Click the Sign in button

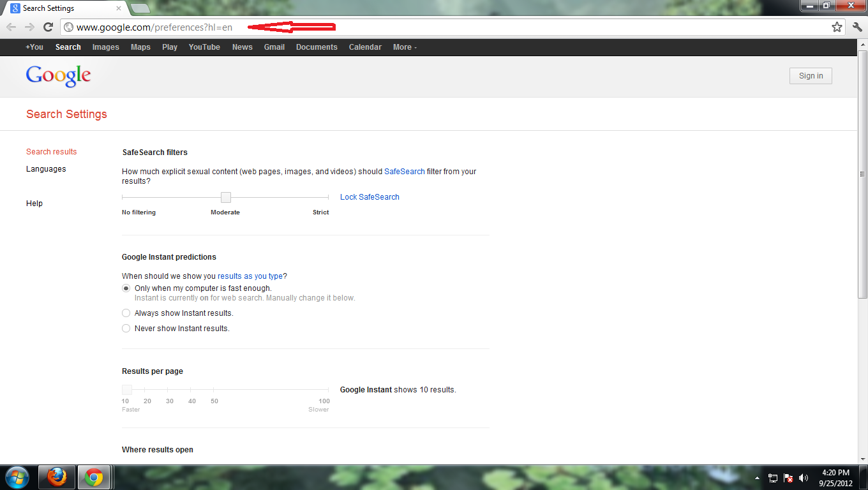tap(811, 76)
